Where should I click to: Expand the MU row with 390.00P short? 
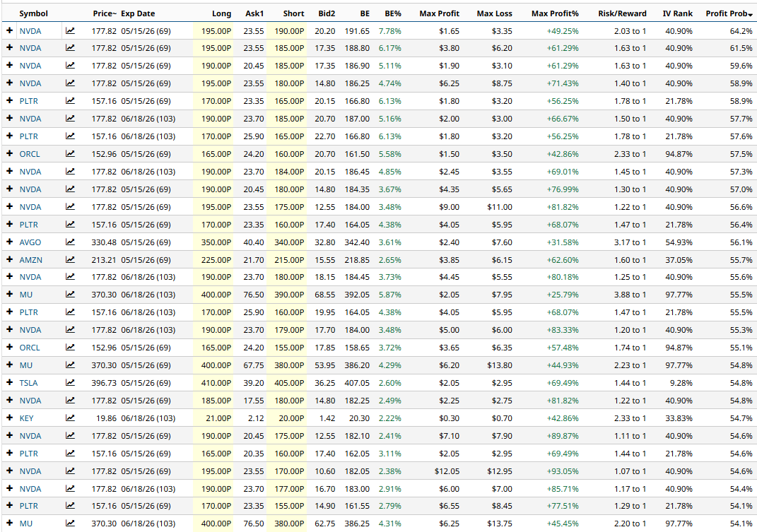point(9,295)
